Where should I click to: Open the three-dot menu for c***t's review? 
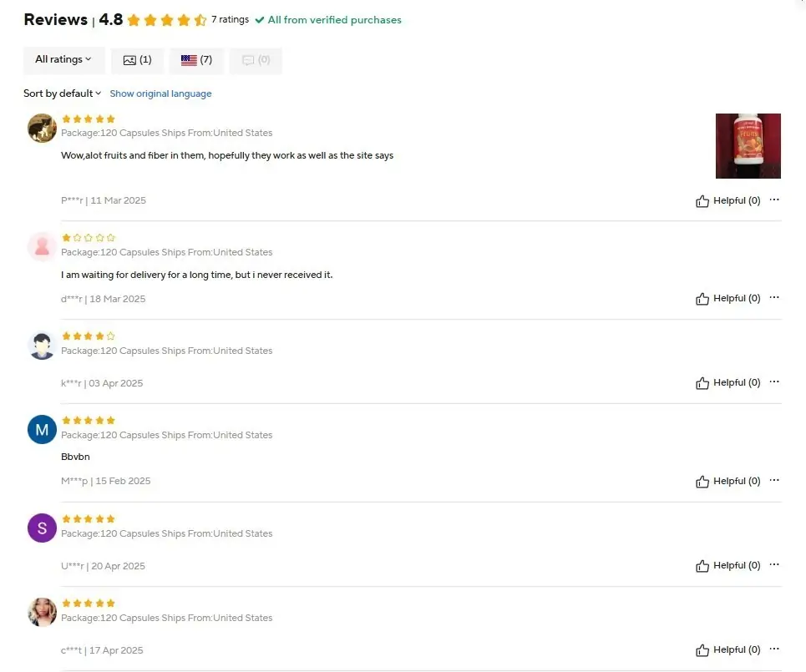[774, 649]
